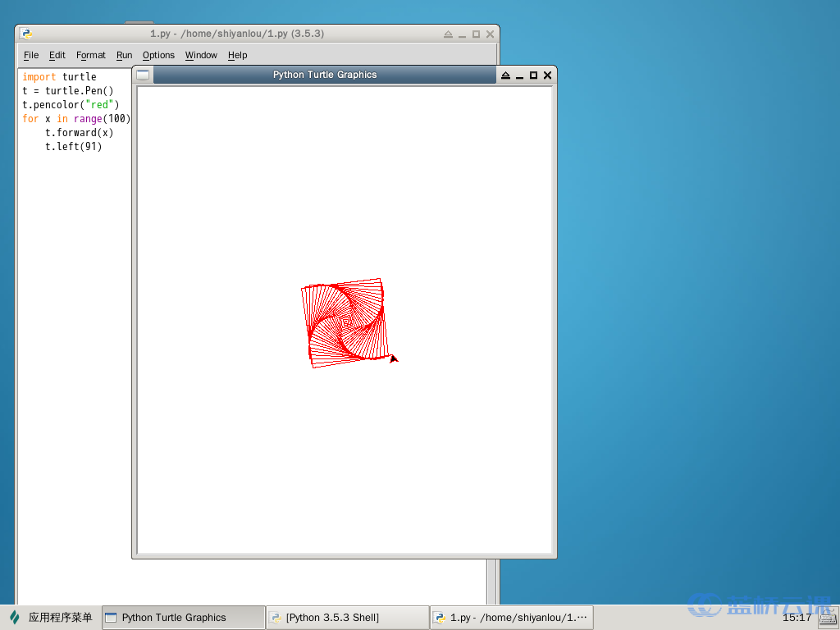
Task: Open the Edit menu in IDLE
Action: tap(57, 55)
